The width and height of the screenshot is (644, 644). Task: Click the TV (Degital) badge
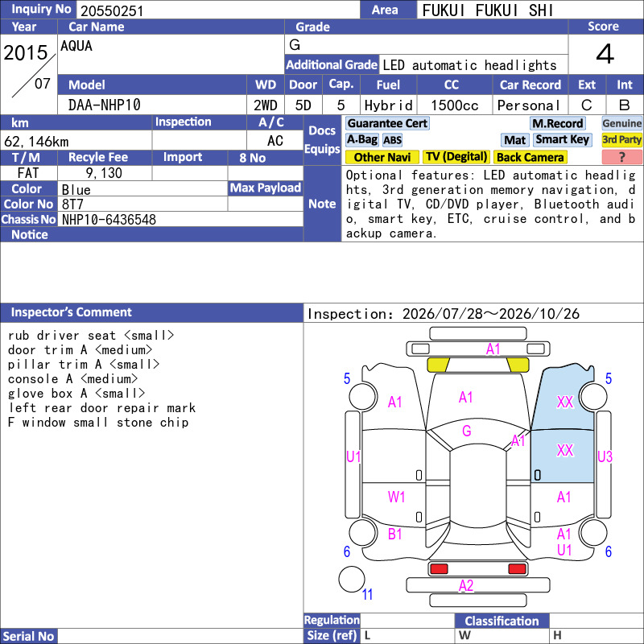point(456,157)
